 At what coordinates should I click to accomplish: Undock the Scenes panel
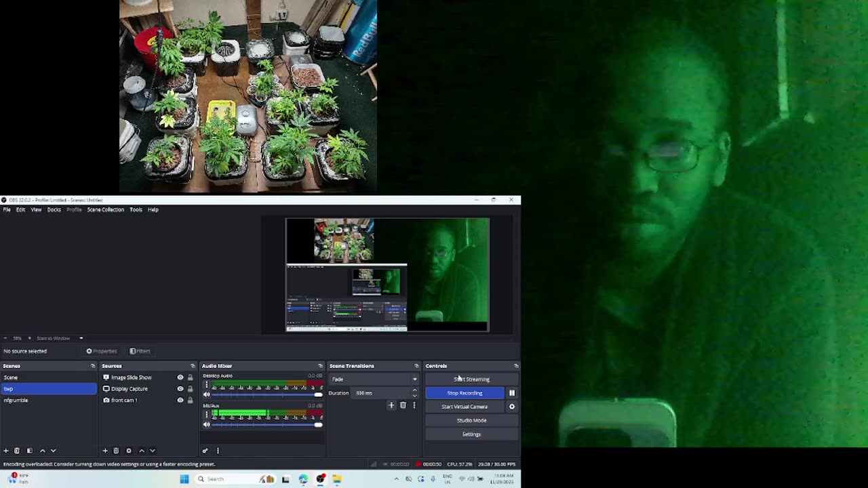coord(93,366)
